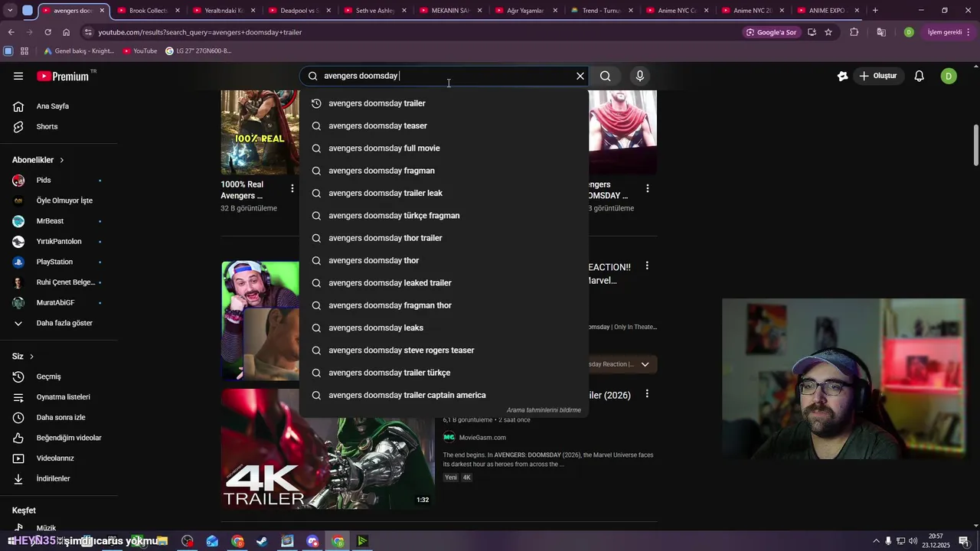980x551 pixels.
Task: Go to the YouTube Premium logo home
Action: point(63,76)
